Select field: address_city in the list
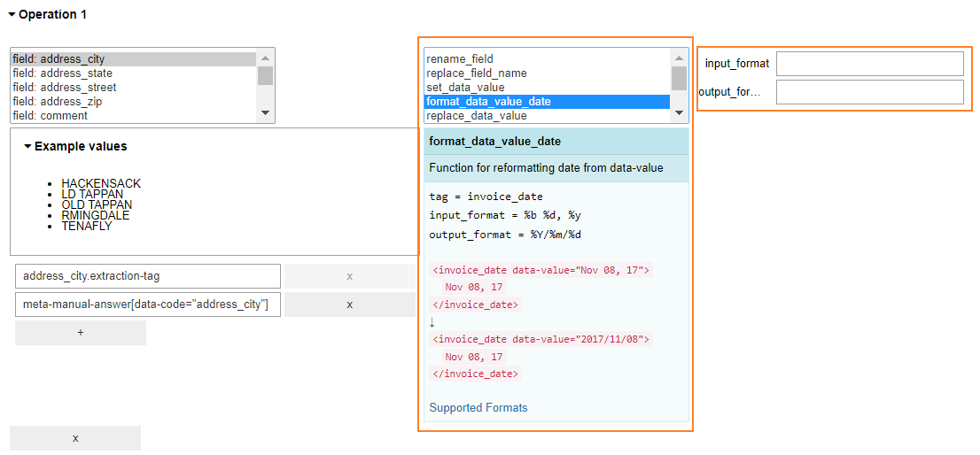980x455 pixels. pos(134,59)
